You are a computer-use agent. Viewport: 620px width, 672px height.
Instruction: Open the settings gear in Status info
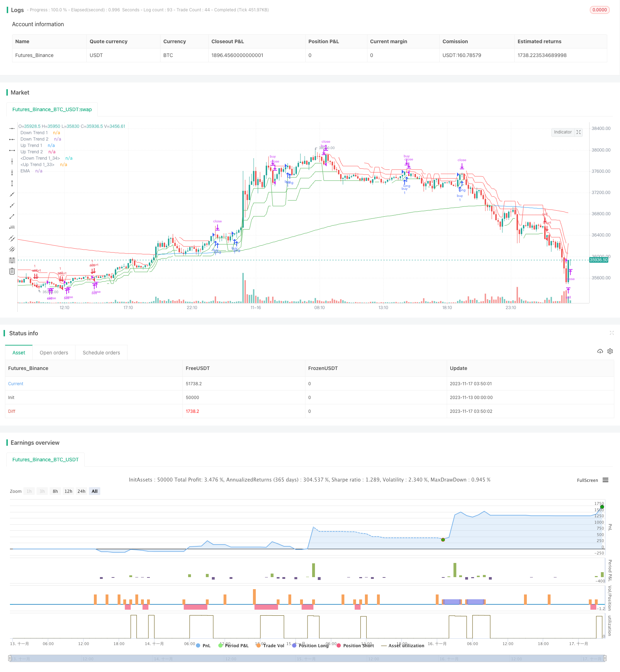click(x=610, y=351)
